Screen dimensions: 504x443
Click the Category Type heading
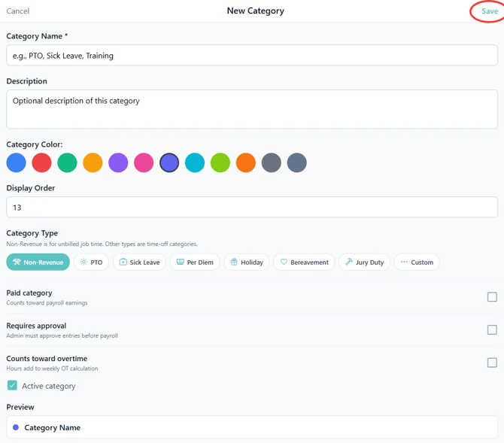coord(32,233)
